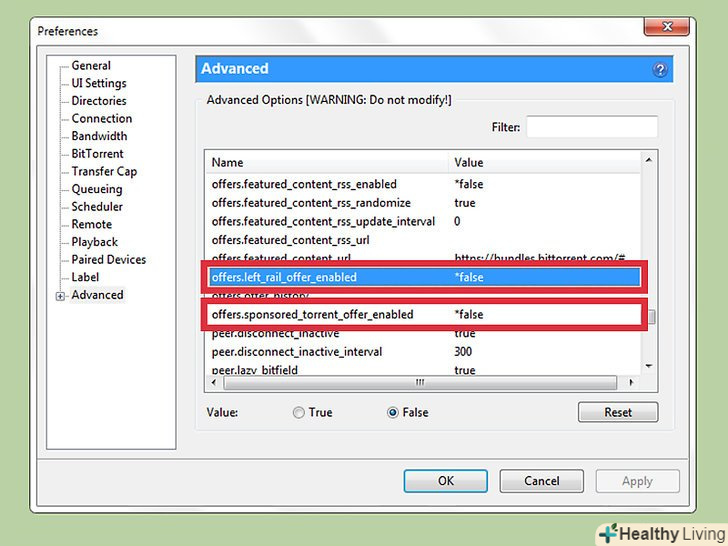Click the horizontal scroll left arrow
Viewport: 728px width, 546px height.
(x=214, y=383)
